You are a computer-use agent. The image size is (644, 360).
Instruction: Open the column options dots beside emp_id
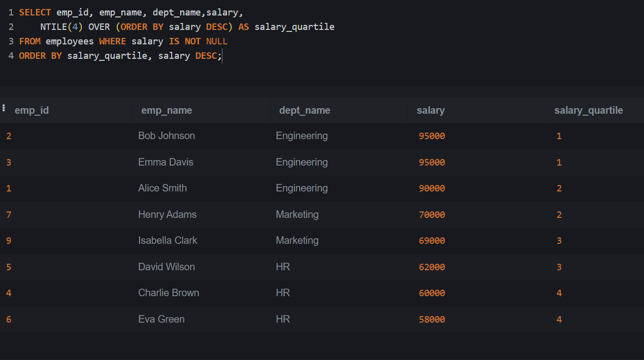[x=3, y=108]
